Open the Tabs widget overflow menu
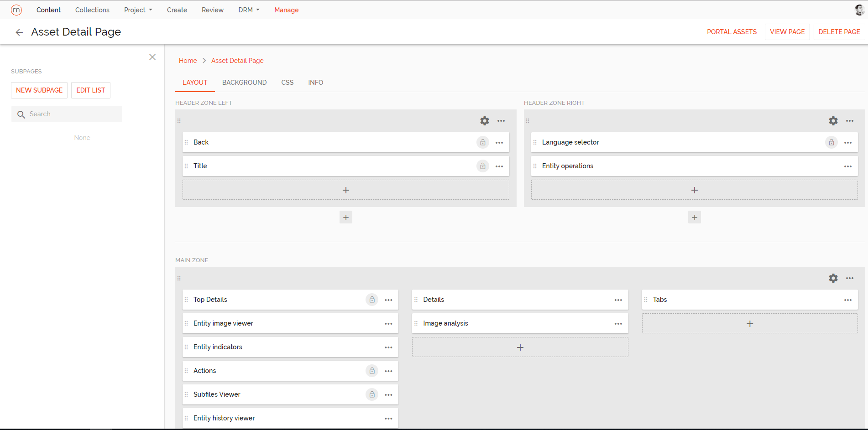The image size is (868, 430). click(848, 300)
